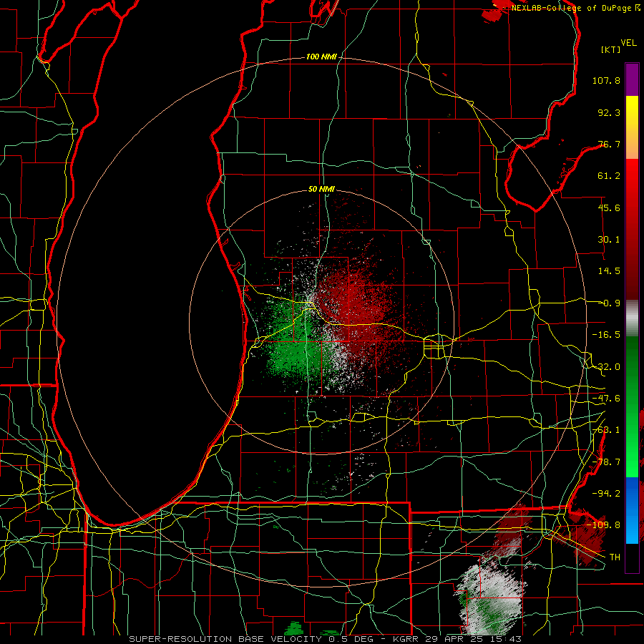Pick the yellow-orange segment of the color bar
Viewport: 644px width, 644px height.
pos(632,127)
